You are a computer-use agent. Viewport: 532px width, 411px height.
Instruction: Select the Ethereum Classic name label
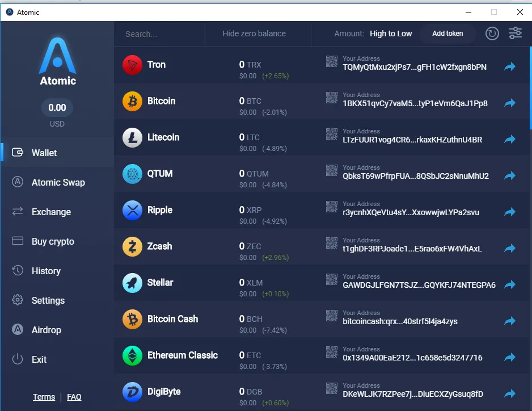183,355
